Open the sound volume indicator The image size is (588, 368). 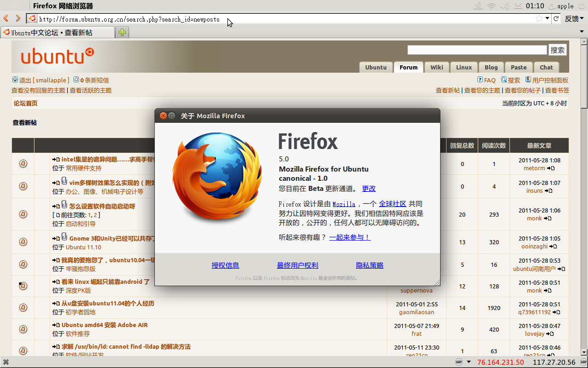[505, 6]
